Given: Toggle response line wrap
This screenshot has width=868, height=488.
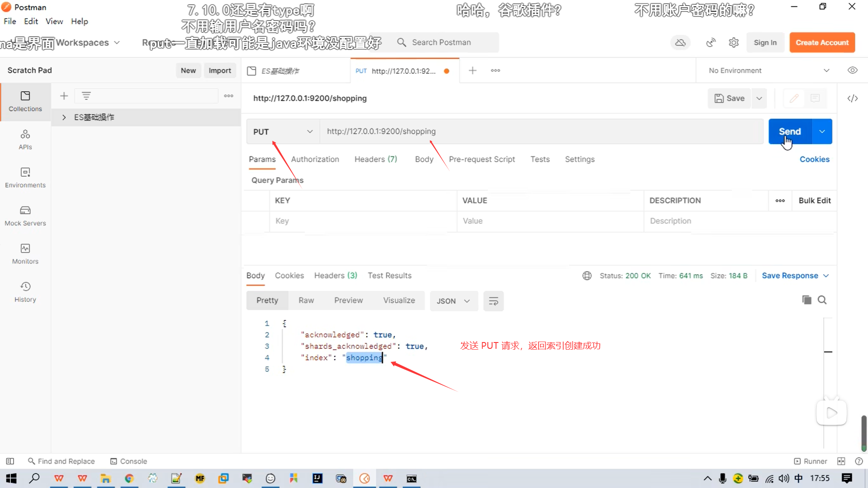Looking at the screenshot, I should (493, 301).
